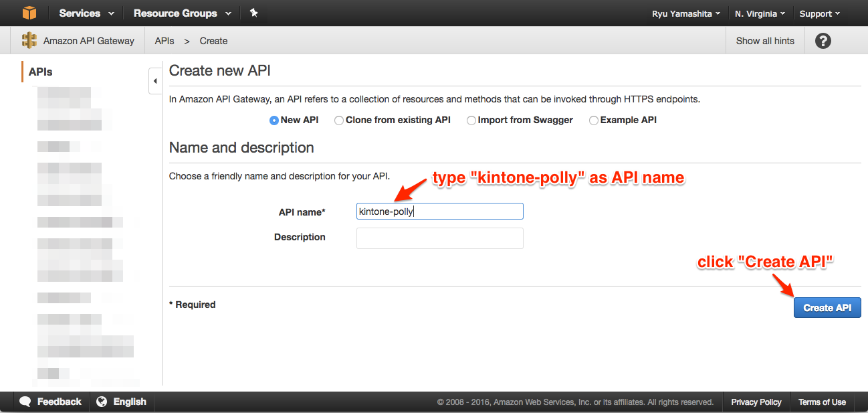Open Amazon API Gateway home link
This screenshot has height=413, width=868.
[89, 41]
